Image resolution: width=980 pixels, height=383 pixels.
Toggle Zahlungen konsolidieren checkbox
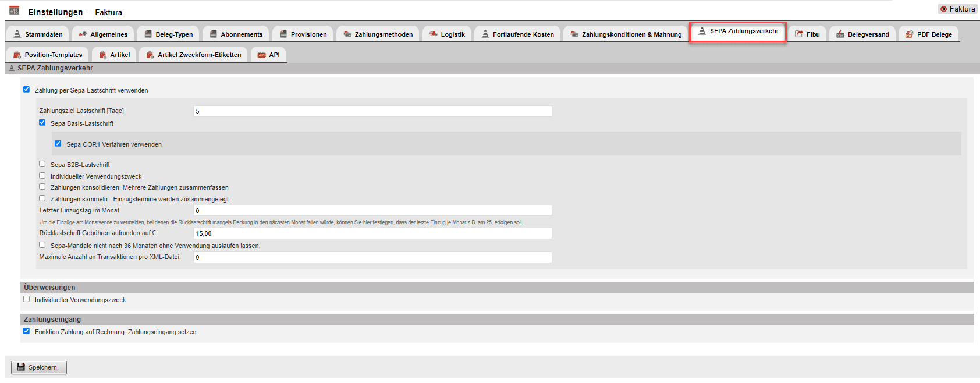pos(42,187)
